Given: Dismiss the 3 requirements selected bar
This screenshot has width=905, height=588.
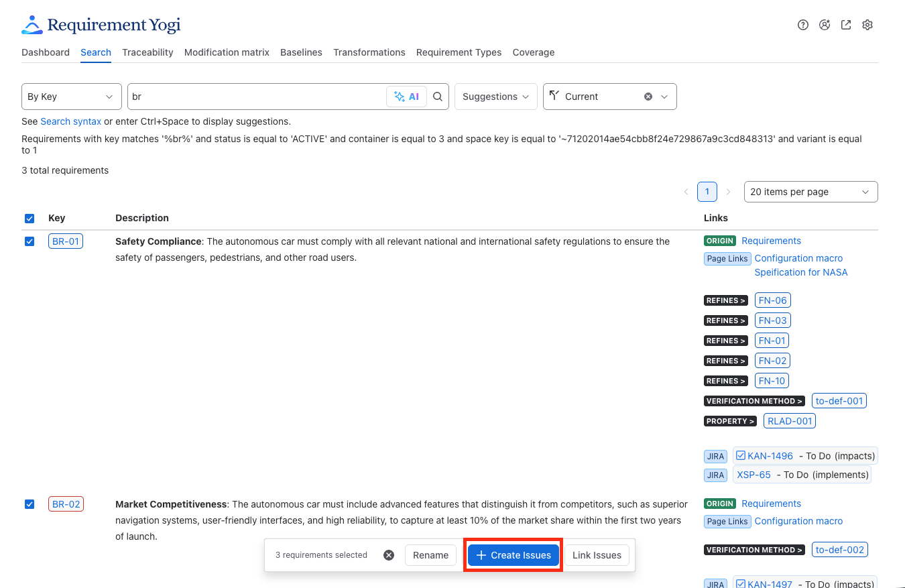Looking at the screenshot, I should pyautogui.click(x=389, y=555).
